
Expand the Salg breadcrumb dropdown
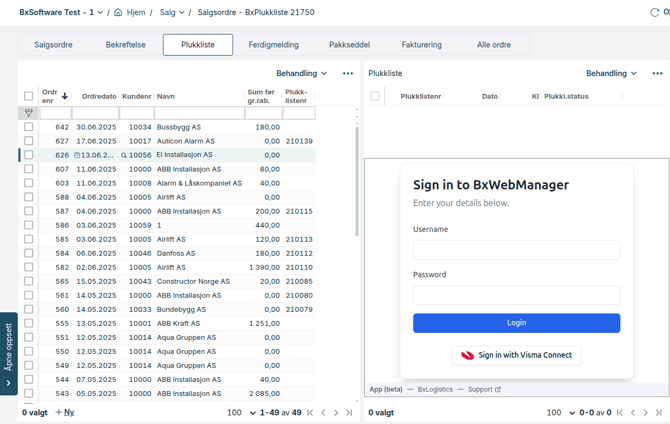coord(182,12)
